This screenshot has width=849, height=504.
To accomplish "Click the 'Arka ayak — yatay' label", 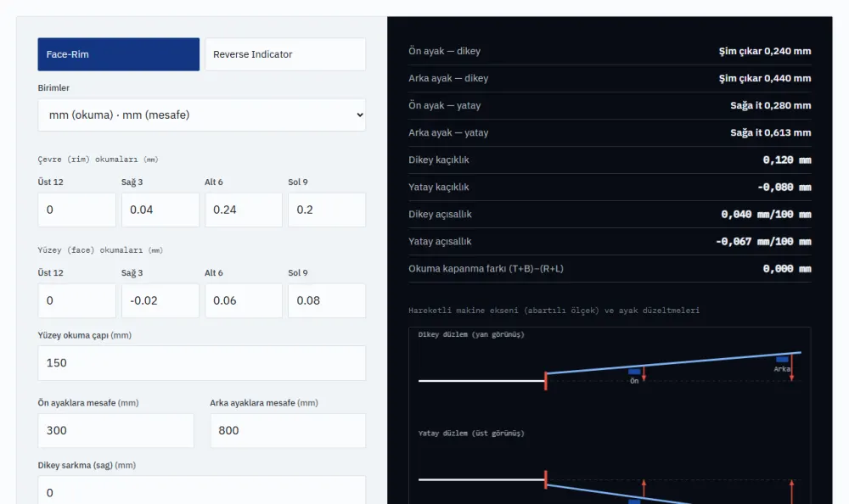I will [448, 132].
